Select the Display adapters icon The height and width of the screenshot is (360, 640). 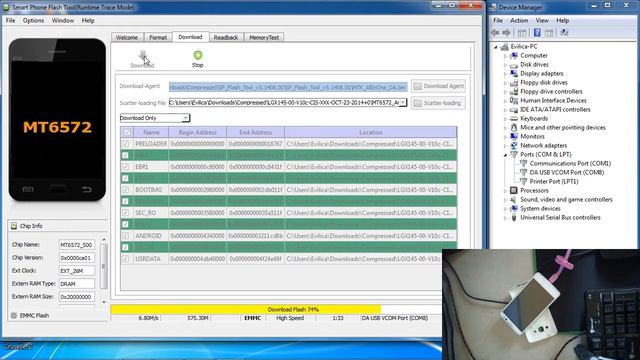(x=514, y=73)
